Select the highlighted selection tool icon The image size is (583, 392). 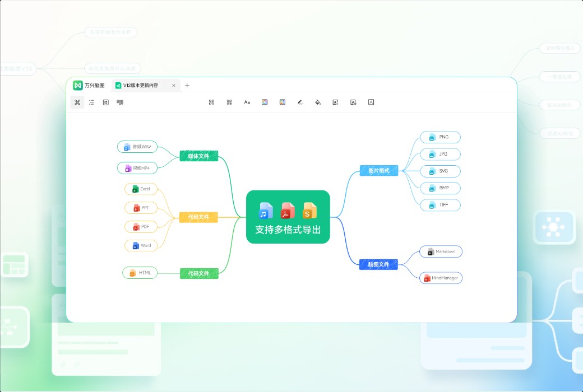(x=77, y=102)
